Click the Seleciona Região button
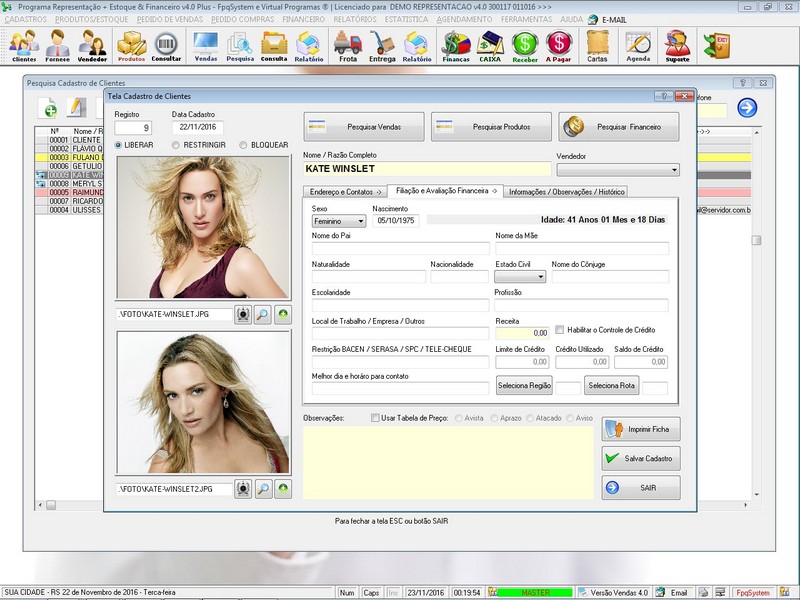This screenshot has width=800, height=600. (x=524, y=386)
